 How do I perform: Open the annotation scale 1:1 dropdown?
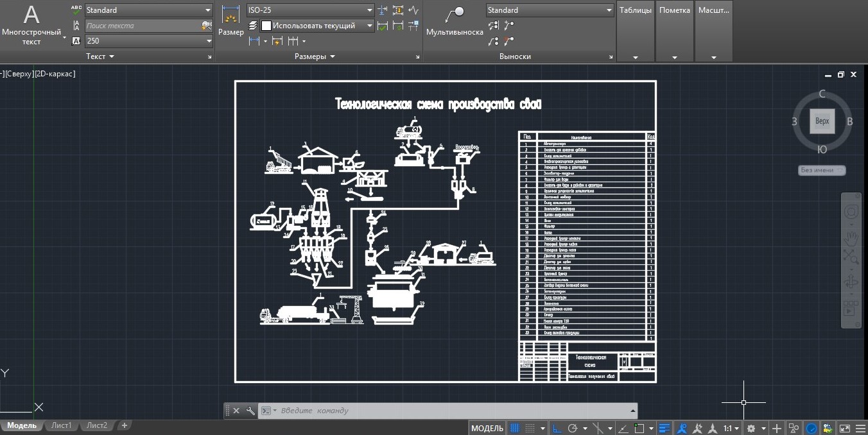point(731,428)
